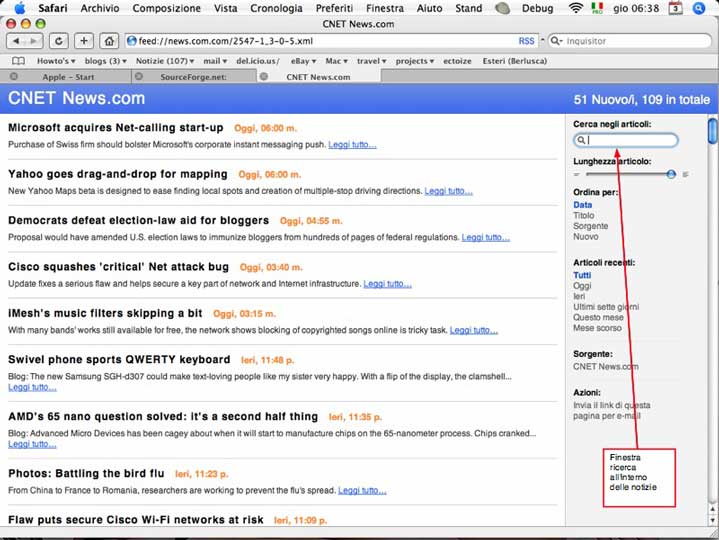
Task: Open the Esteri (Berlusca) bookmark
Action: pos(514,61)
